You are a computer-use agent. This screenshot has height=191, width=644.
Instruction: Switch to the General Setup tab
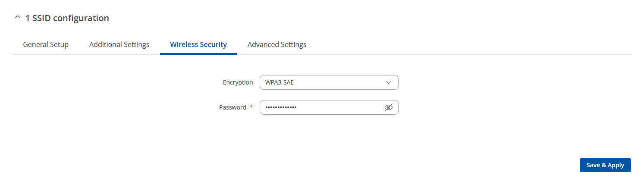46,44
